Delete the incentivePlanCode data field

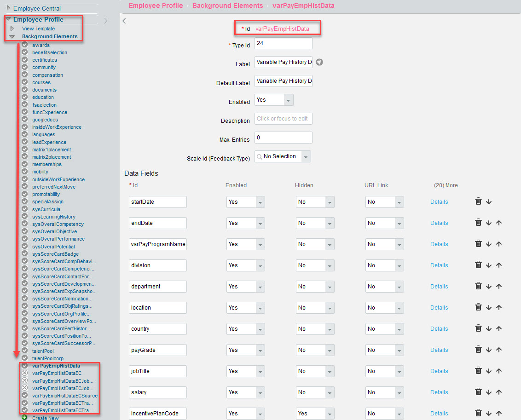[478, 413]
